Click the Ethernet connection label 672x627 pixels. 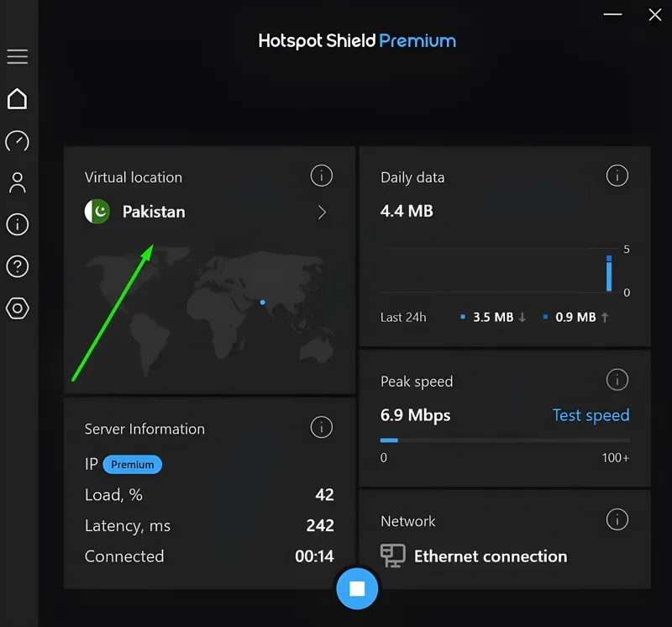(491, 556)
